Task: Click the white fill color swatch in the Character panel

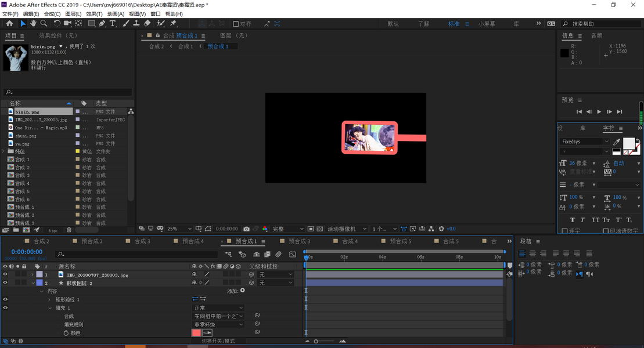Action: (x=629, y=143)
